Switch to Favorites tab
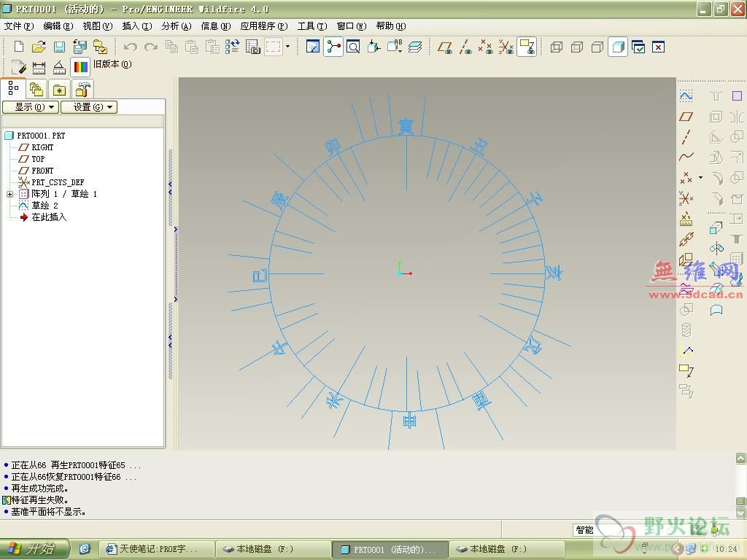 pyautogui.click(x=59, y=89)
